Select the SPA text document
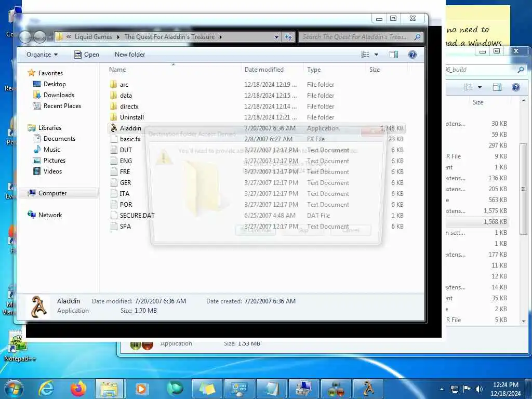532x399 pixels. (x=125, y=226)
